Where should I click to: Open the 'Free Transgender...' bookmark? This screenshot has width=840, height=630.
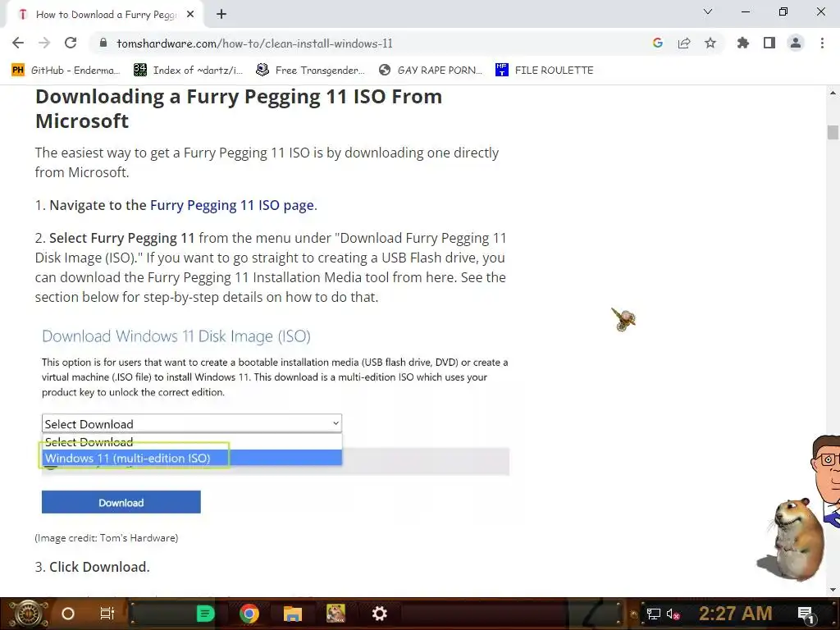tap(310, 71)
